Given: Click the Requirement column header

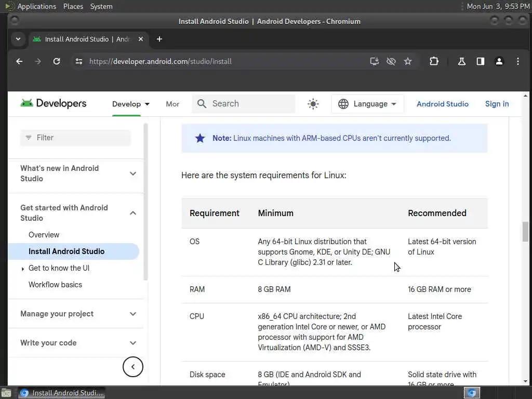Looking at the screenshot, I should [x=215, y=213].
